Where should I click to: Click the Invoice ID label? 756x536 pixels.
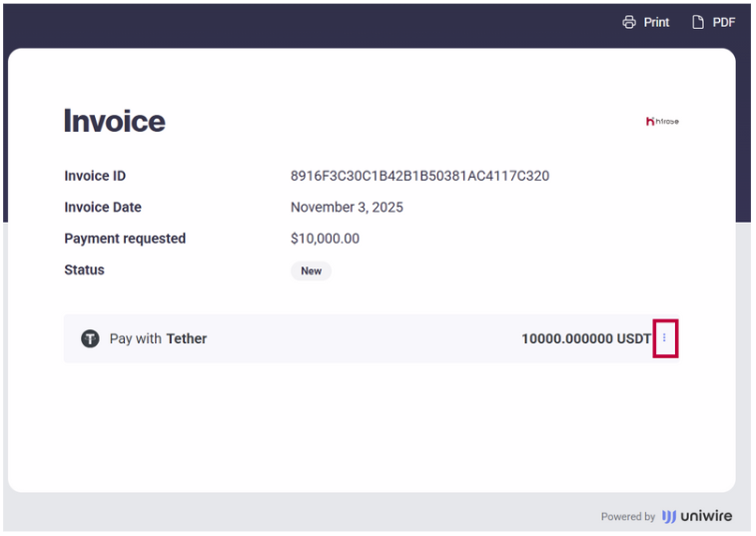coord(95,176)
